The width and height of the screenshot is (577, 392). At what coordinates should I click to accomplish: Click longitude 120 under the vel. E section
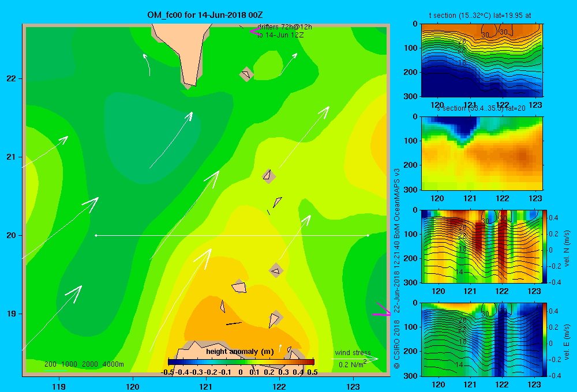(438, 385)
